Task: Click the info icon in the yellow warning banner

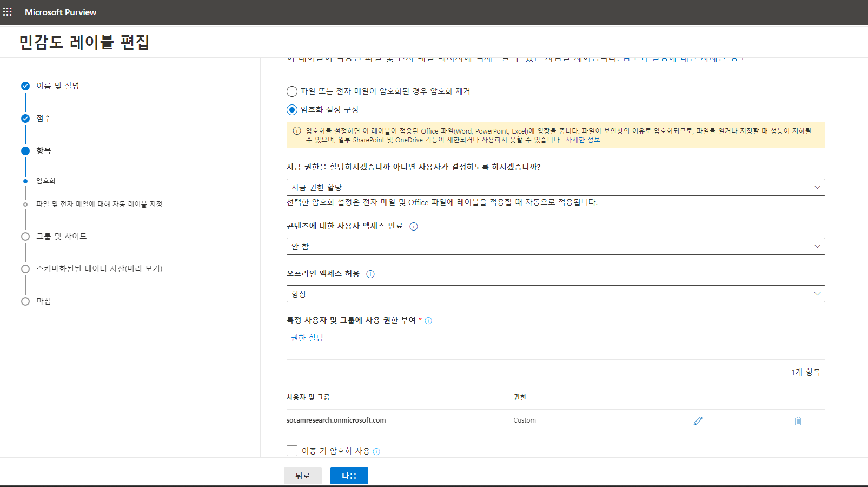Action: pyautogui.click(x=297, y=131)
